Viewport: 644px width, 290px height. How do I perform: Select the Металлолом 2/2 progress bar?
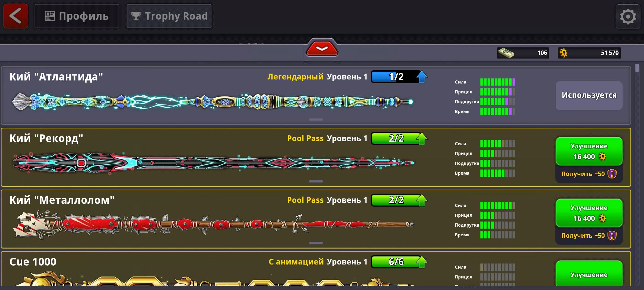point(396,200)
